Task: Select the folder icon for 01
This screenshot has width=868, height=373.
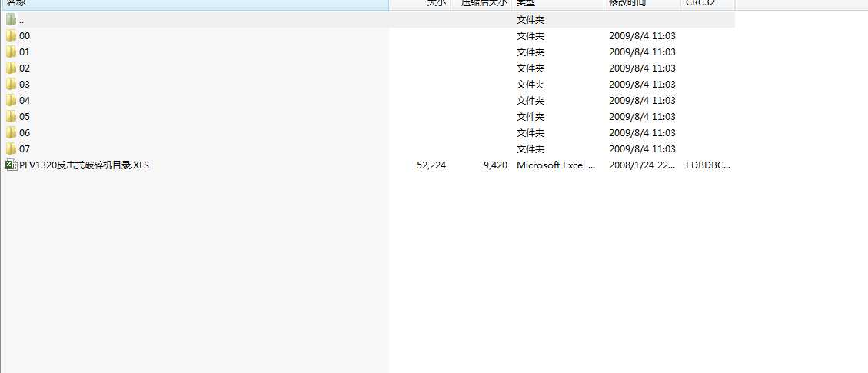Action: (x=11, y=52)
